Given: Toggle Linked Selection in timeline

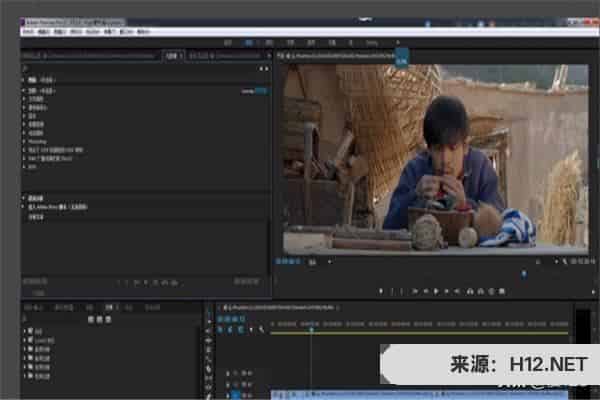Looking at the screenshot, I should coord(240,329).
